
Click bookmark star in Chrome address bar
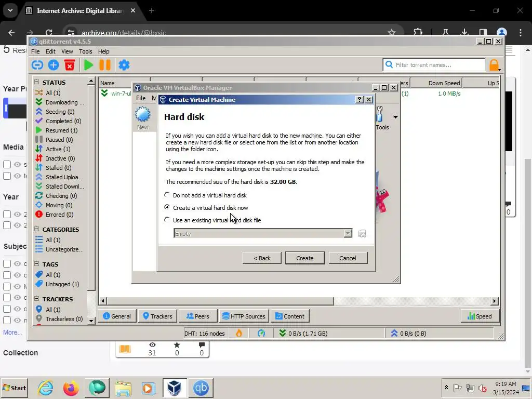click(x=392, y=33)
